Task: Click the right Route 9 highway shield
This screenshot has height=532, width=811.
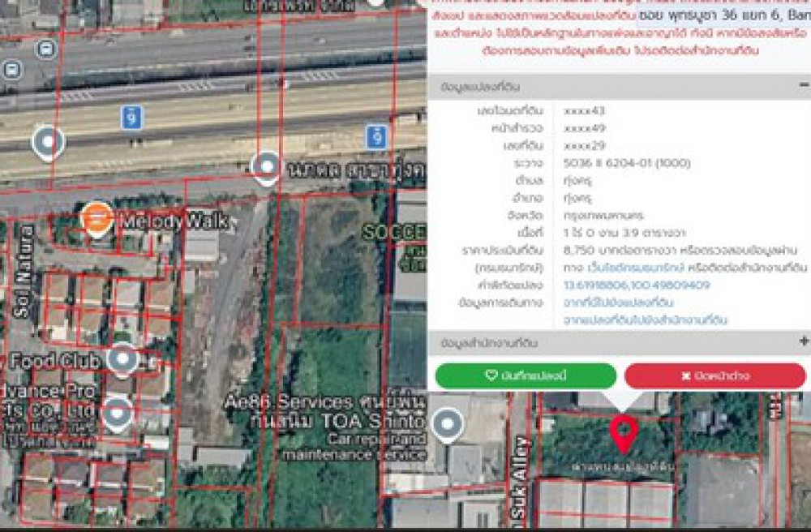Action: [375, 136]
